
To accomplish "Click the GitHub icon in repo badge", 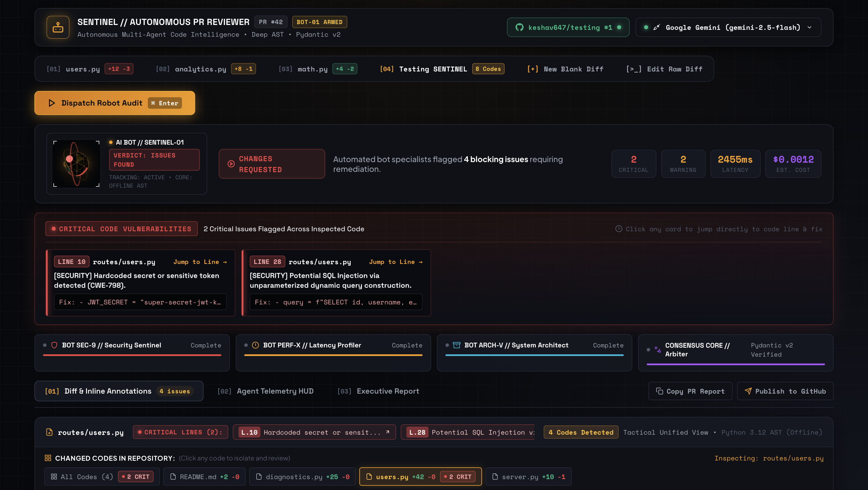I will coord(519,27).
